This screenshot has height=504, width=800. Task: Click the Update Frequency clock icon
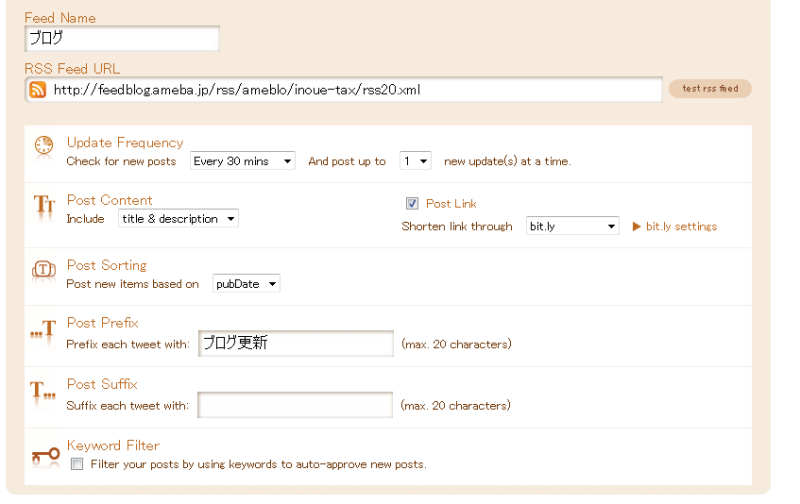[x=44, y=146]
